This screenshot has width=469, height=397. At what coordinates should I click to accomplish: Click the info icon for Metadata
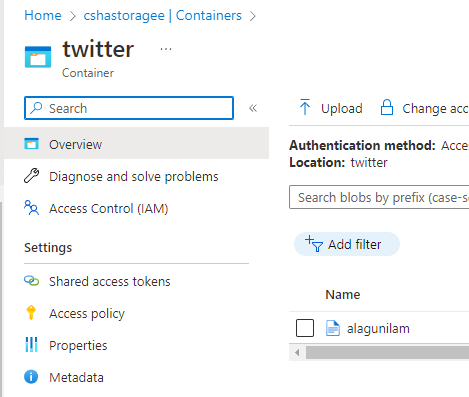click(31, 377)
